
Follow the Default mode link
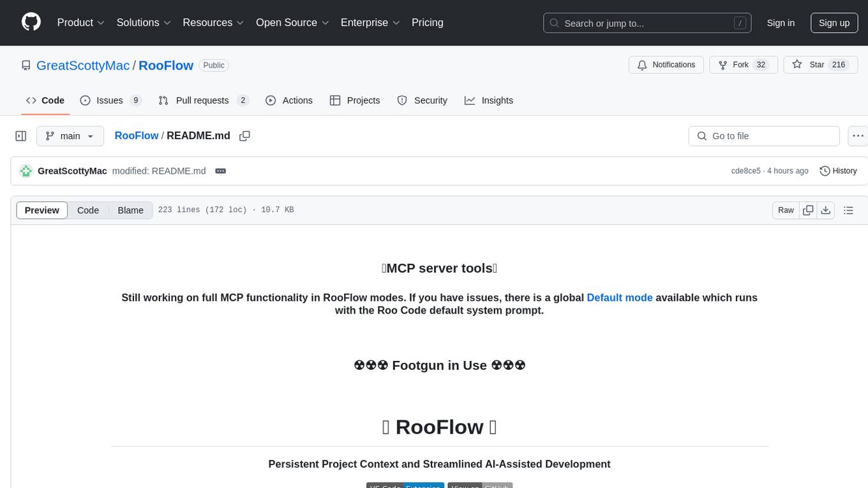pyautogui.click(x=620, y=297)
